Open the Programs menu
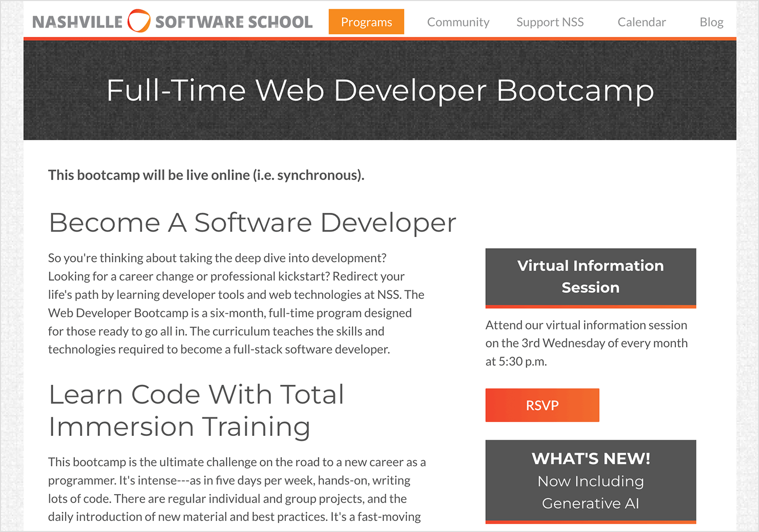The image size is (759, 532). [366, 22]
